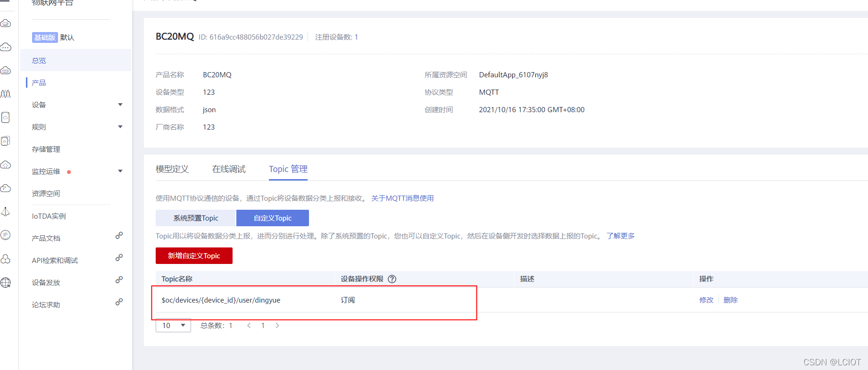Click the 新增自定义Topic button
This screenshot has height=370, width=868.
coord(194,255)
